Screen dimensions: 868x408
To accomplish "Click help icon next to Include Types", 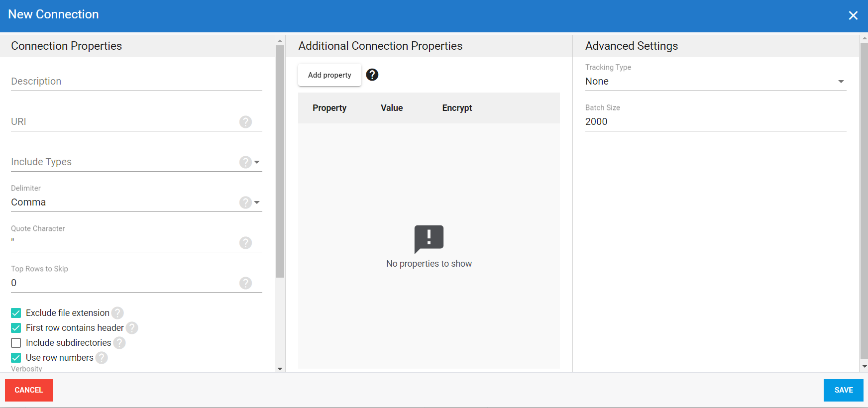I will (245, 162).
